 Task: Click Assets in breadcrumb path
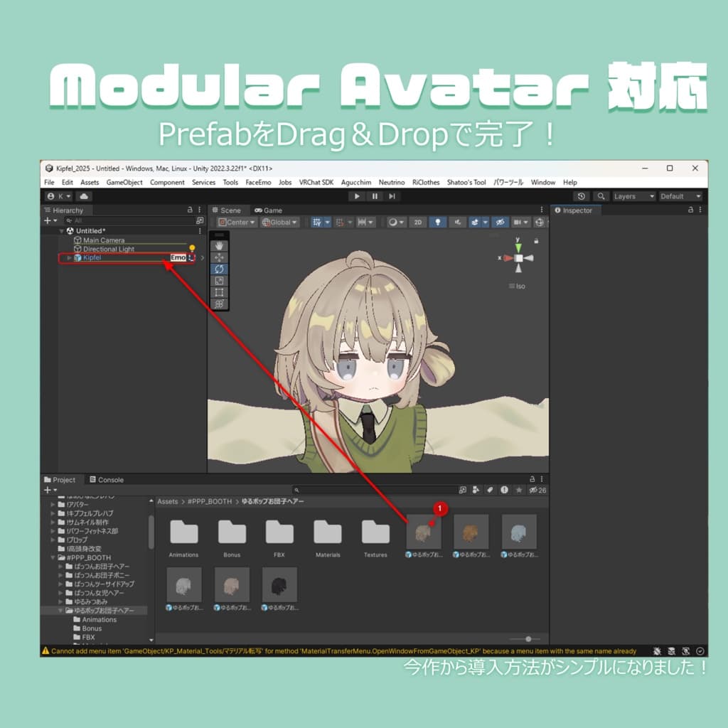tap(168, 501)
